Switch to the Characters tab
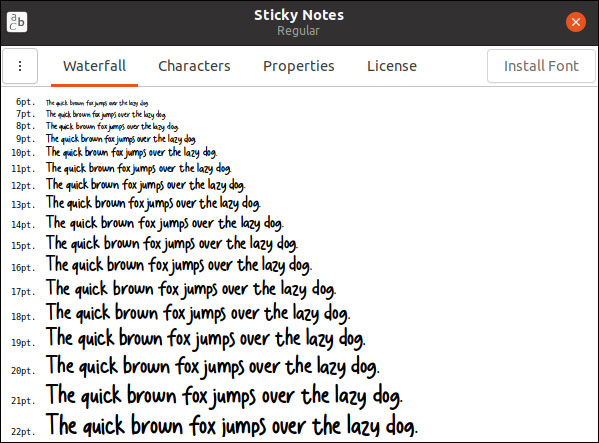 pyautogui.click(x=194, y=66)
